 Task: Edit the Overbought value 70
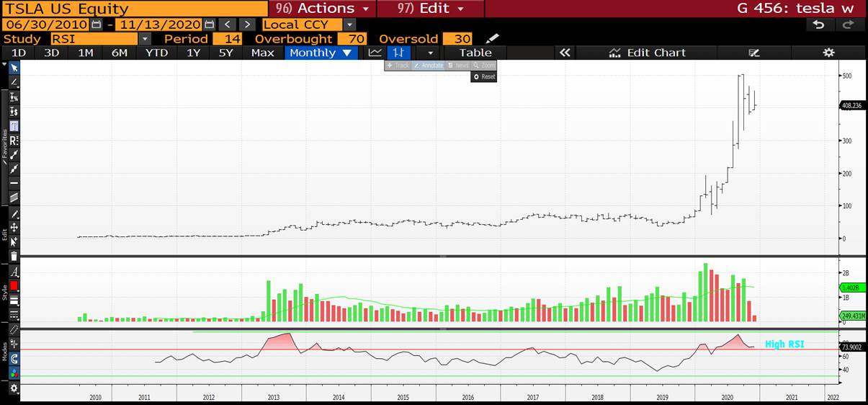click(x=351, y=38)
